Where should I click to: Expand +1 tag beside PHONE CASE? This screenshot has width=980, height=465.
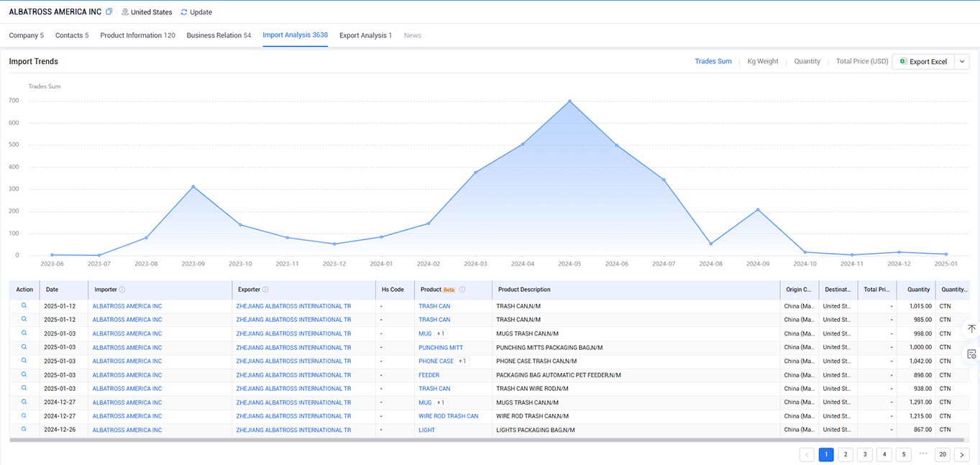[x=462, y=361]
